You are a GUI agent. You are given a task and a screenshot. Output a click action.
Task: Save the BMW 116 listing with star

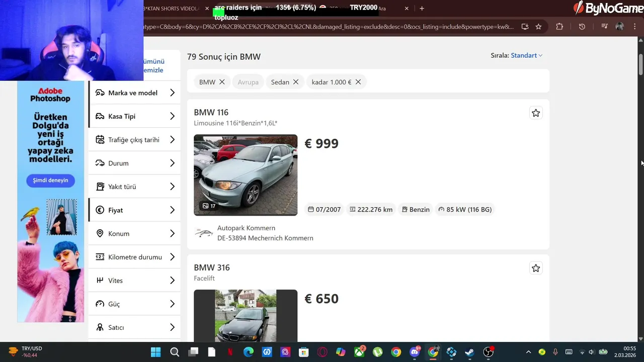point(536,113)
